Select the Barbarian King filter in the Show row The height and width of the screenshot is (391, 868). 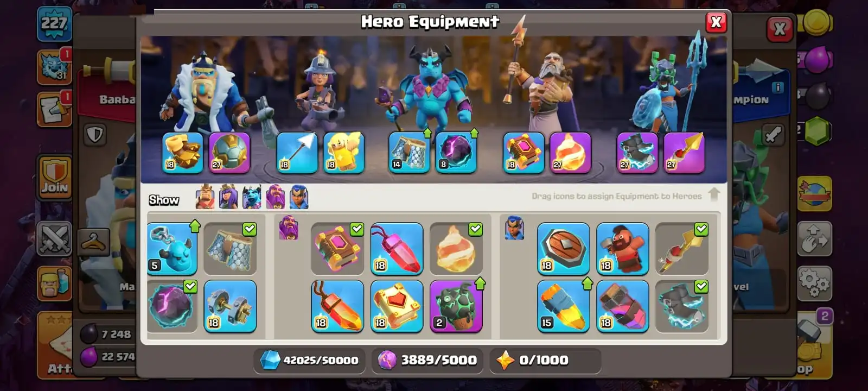pyautogui.click(x=205, y=197)
